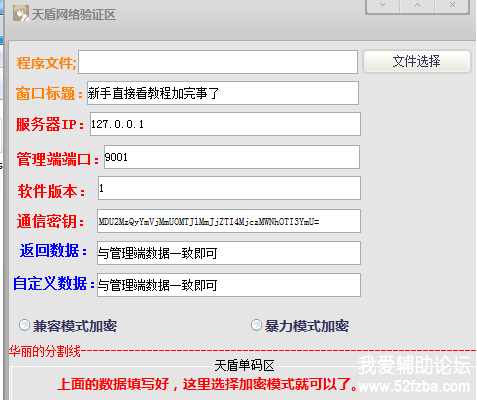Open the 文件选择 file chooser button

(417, 61)
